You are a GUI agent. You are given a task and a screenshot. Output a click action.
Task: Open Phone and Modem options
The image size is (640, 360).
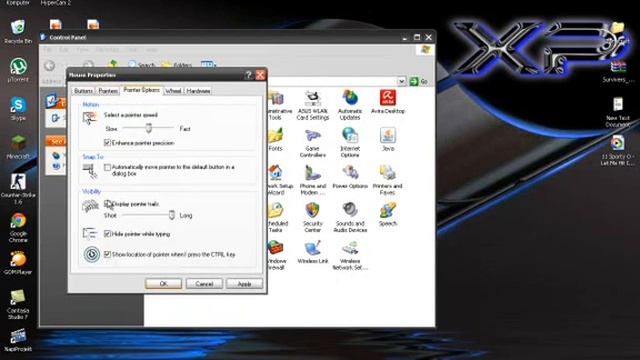click(313, 180)
